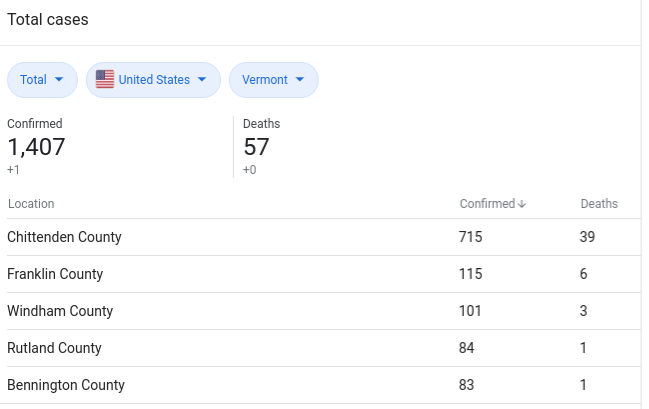Select the Rutland County row
This screenshot has width=649, height=409.
tap(324, 348)
